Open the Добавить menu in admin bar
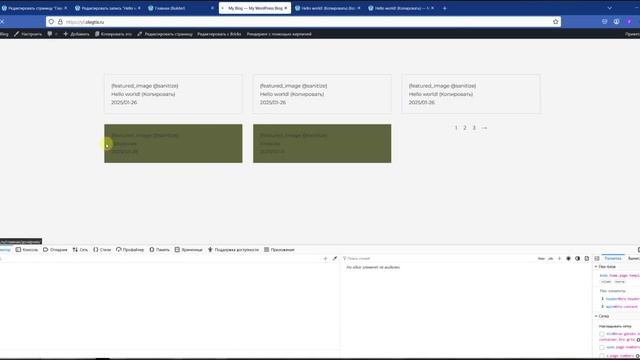Image resolution: width=640 pixels, height=360 pixels. [x=76, y=34]
